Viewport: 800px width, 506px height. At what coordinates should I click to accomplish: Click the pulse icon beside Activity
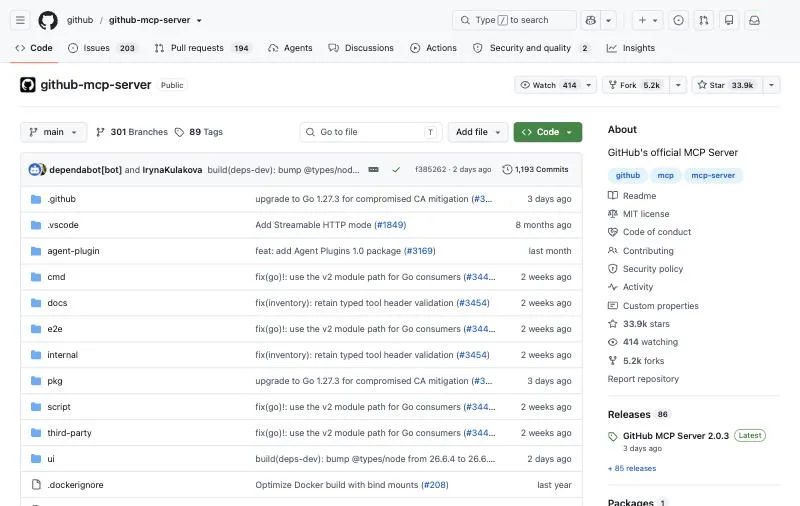coord(613,287)
